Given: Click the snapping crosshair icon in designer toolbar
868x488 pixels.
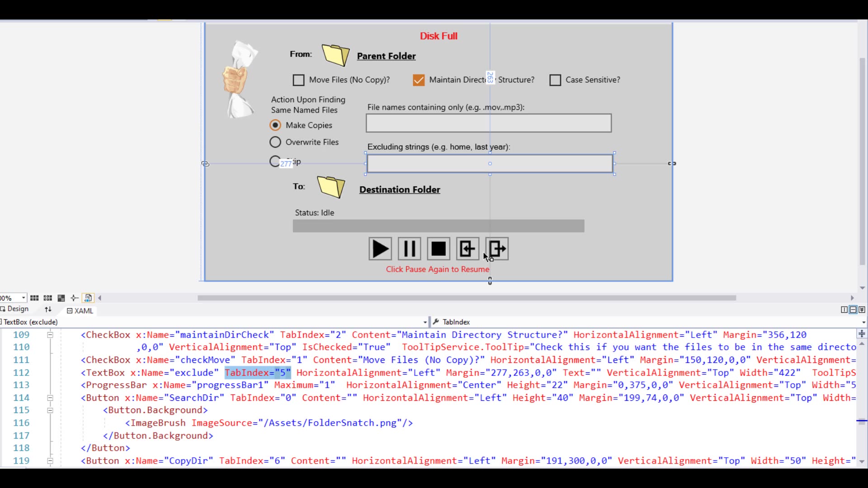Looking at the screenshot, I should coord(75,298).
